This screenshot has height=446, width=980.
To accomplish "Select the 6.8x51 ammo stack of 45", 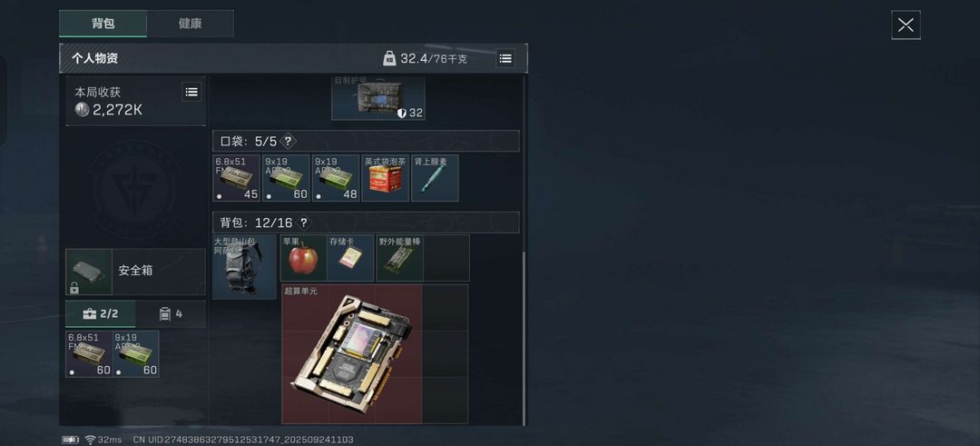I will (236, 178).
